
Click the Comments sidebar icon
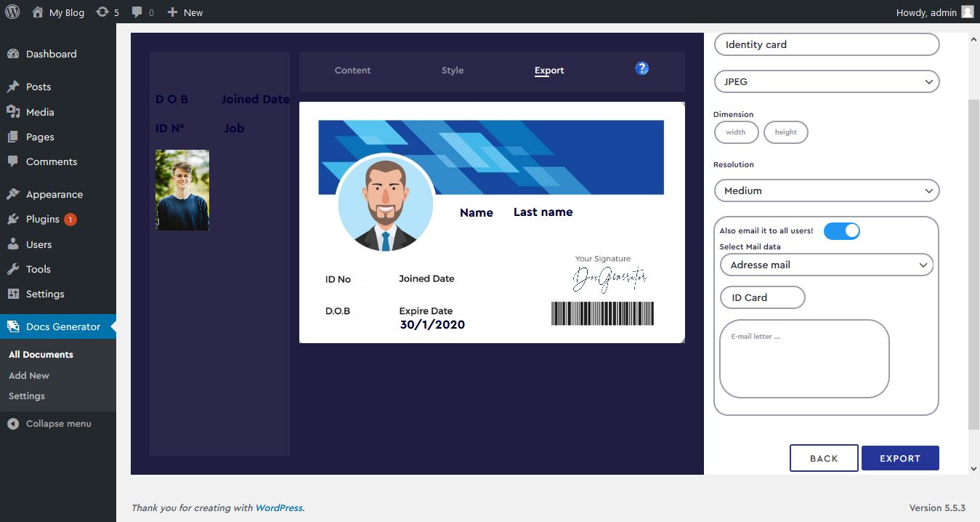pos(13,161)
